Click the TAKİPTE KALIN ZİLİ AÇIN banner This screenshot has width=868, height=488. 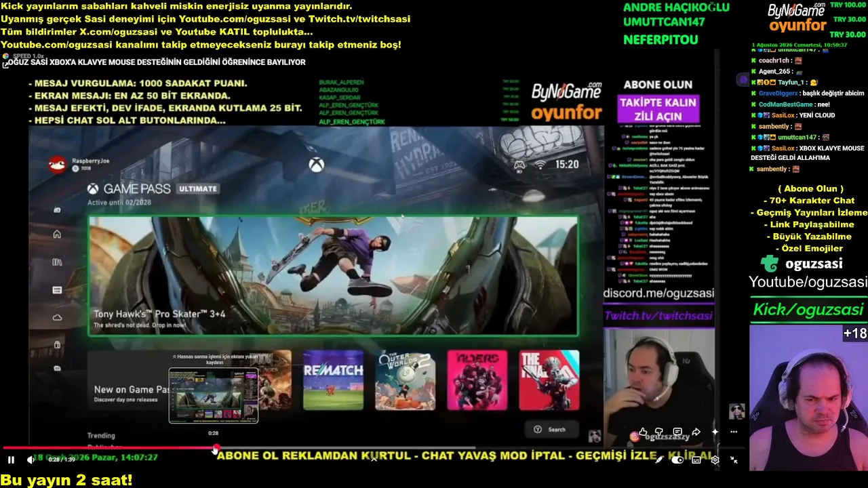(x=658, y=109)
